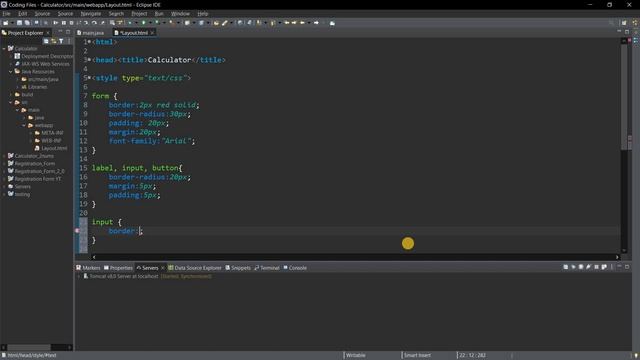Expand the build folder node
Viewport: 640px width, 360px height.
[x=11, y=95]
